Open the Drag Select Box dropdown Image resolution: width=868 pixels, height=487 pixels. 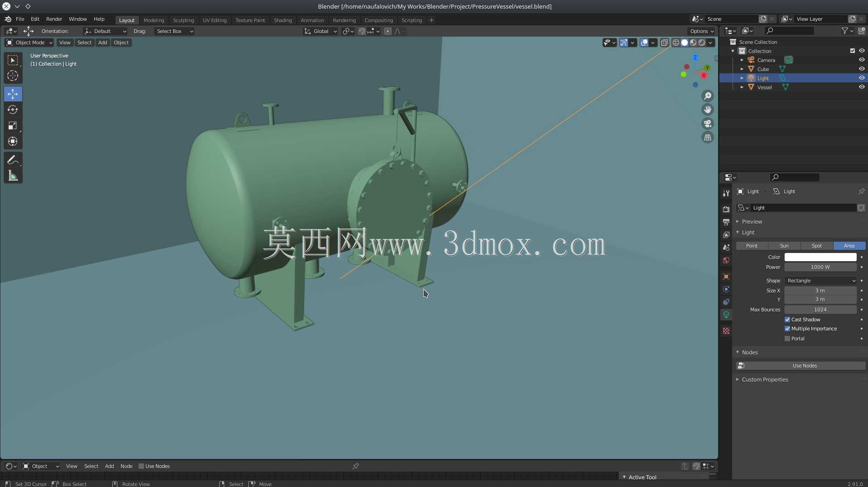(x=174, y=31)
